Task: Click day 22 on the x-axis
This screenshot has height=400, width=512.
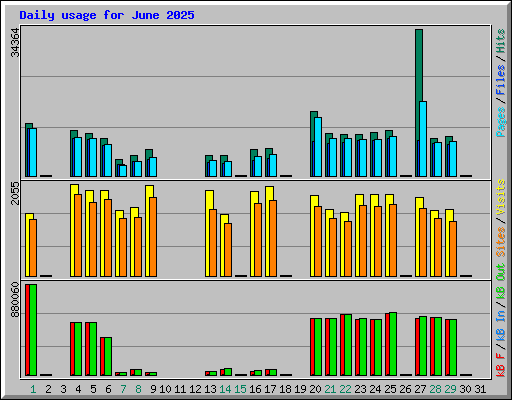Action: 345,389
